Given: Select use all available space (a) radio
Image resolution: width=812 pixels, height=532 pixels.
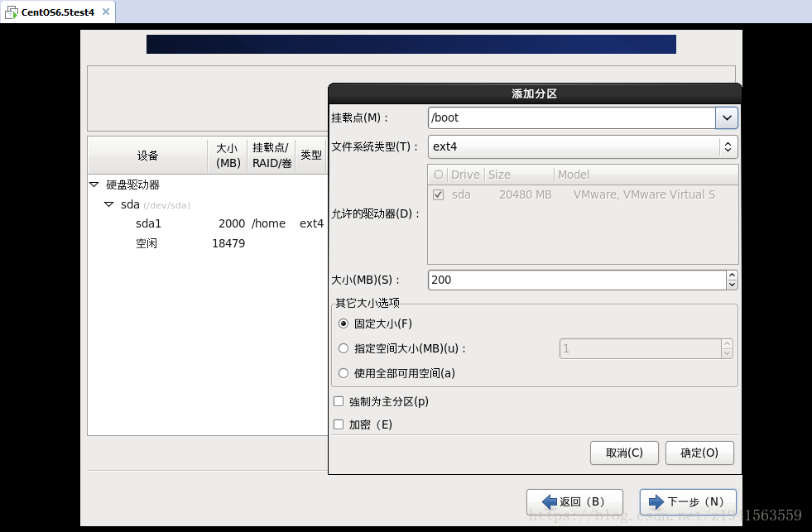Looking at the screenshot, I should (344, 374).
